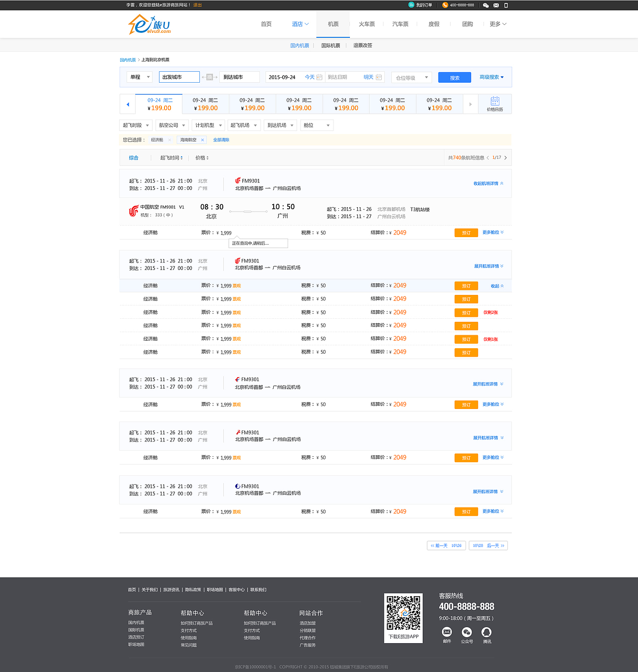638x672 pixels.
Task: Click the e旅U site logo
Action: click(150, 24)
